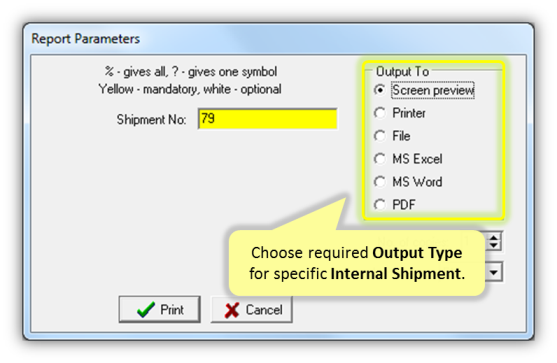Click the Cancel button text
The height and width of the screenshot is (363, 557).
[x=264, y=310]
